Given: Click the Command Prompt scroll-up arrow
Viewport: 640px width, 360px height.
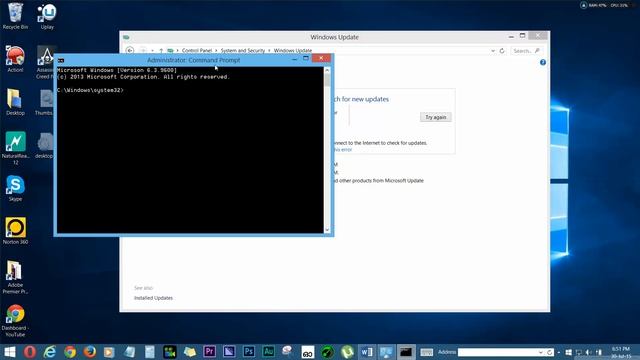Looking at the screenshot, I should tap(327, 70).
